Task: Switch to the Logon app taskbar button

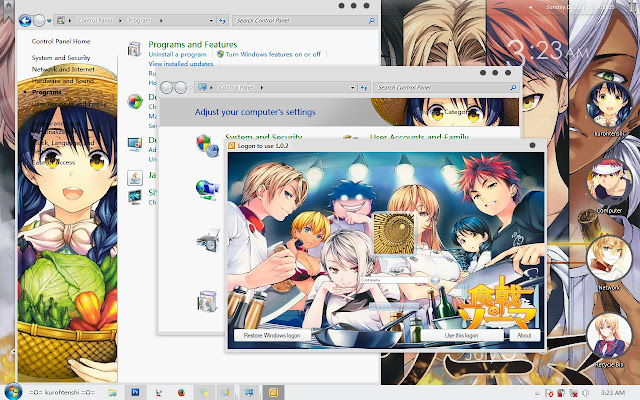Action: click(273, 393)
